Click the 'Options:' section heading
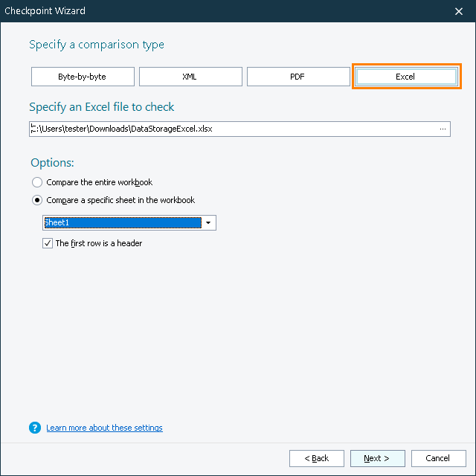 click(53, 163)
